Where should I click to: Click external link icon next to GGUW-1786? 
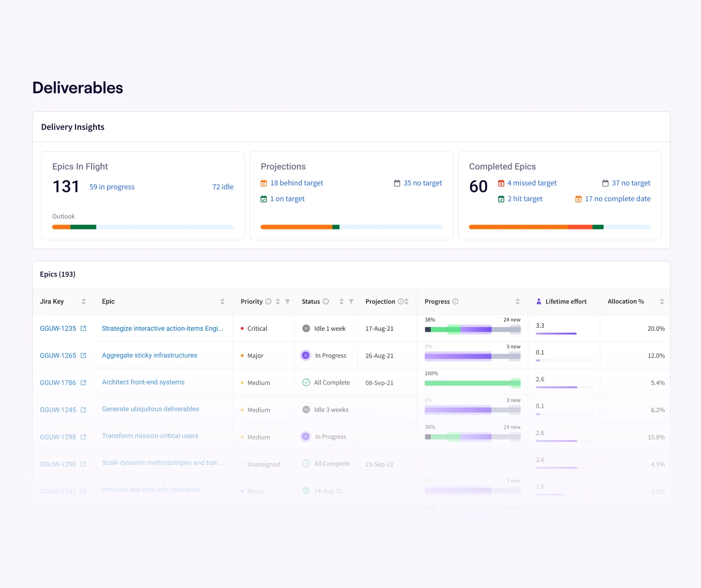(83, 383)
